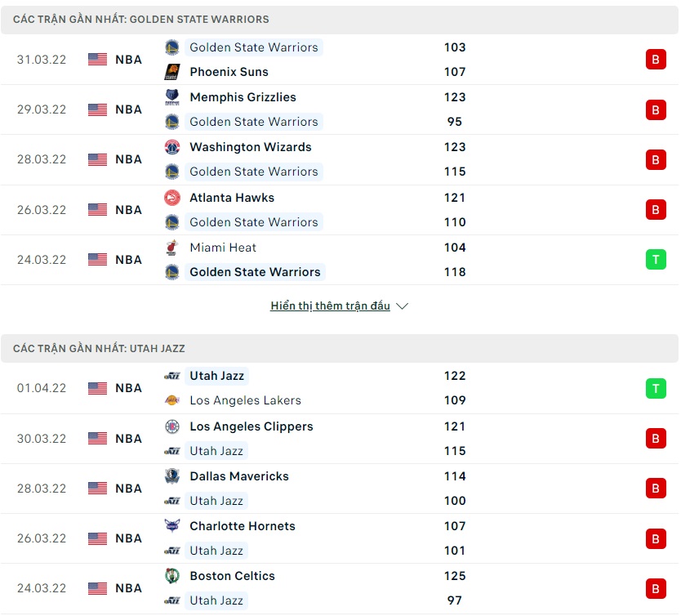Click the red B badge for Phoenix Suns match
This screenshot has width=681, height=616.
(x=656, y=60)
